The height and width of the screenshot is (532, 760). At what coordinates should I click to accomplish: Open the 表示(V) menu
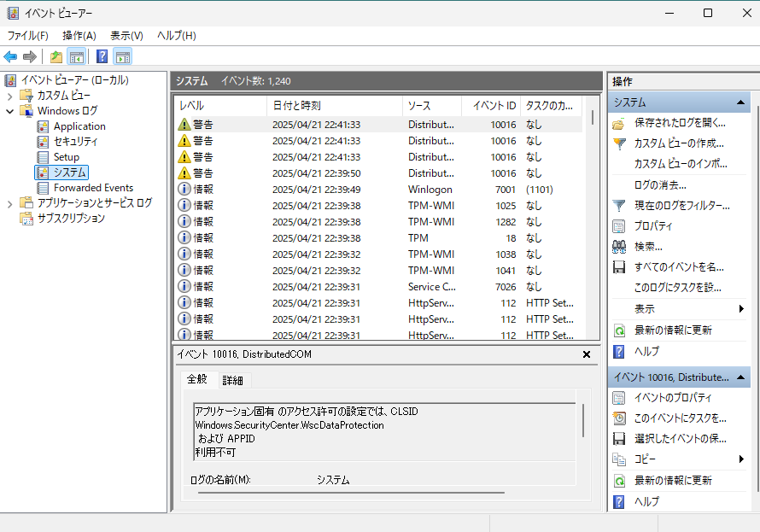tap(126, 36)
